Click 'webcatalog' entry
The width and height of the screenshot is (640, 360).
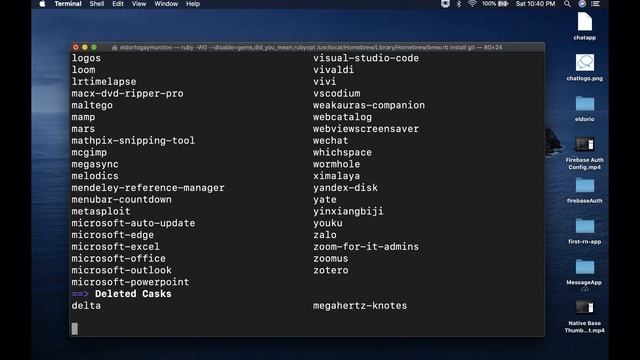pyautogui.click(x=342, y=117)
